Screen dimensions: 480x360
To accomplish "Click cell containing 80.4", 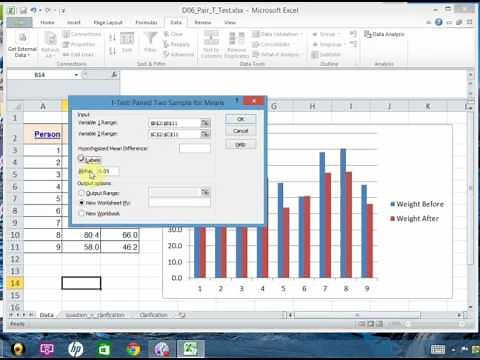I will 81,235.
